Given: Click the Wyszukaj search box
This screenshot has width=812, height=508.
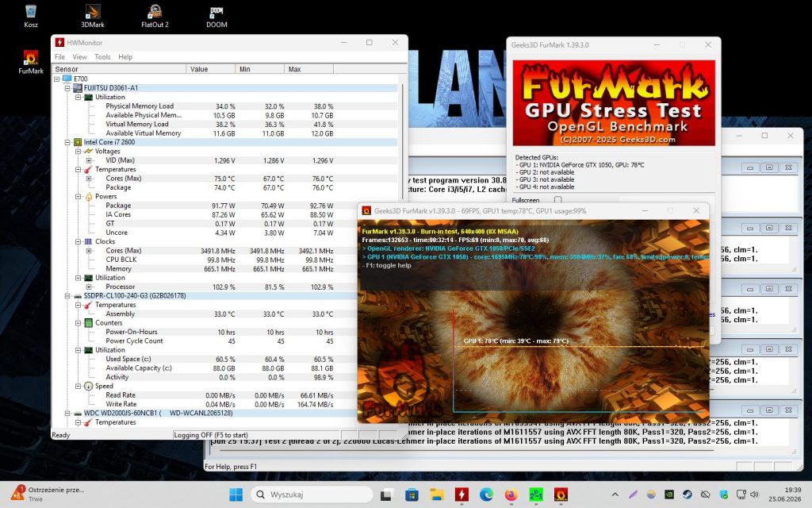Looking at the screenshot, I should (312, 495).
